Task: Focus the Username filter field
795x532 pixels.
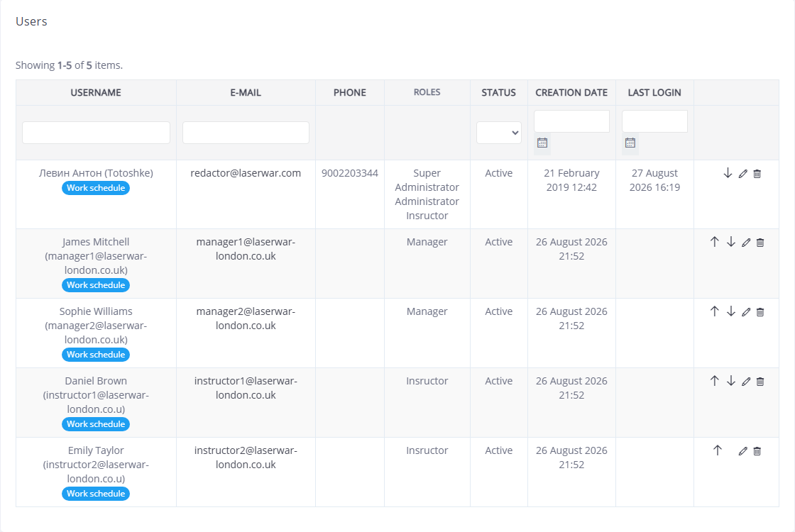Action: point(96,133)
